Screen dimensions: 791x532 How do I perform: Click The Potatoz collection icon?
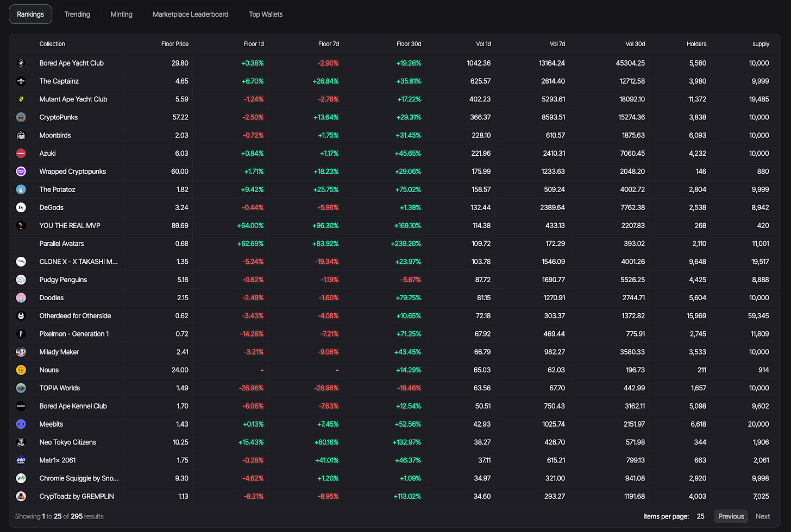tap(21, 189)
